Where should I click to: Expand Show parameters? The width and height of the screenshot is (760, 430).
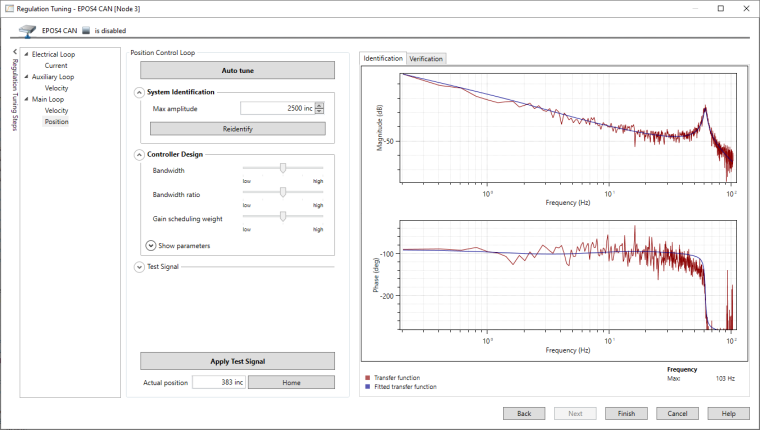151,245
